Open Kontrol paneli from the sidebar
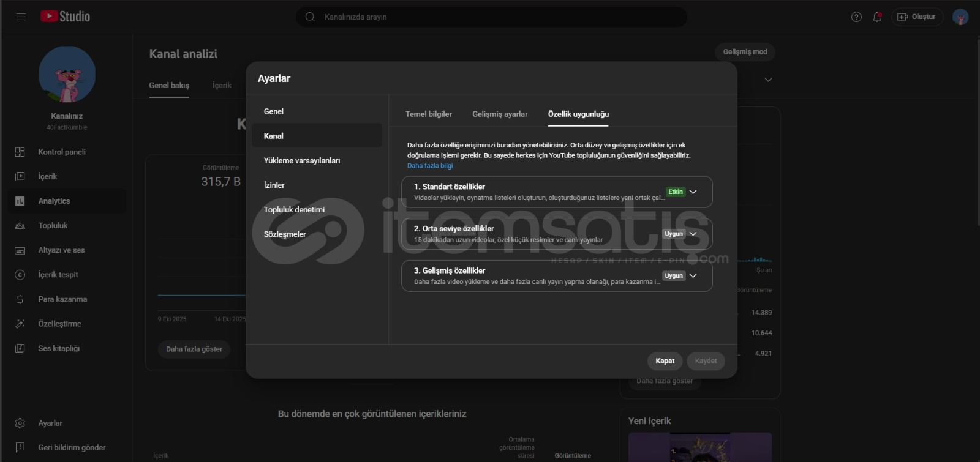 point(61,152)
